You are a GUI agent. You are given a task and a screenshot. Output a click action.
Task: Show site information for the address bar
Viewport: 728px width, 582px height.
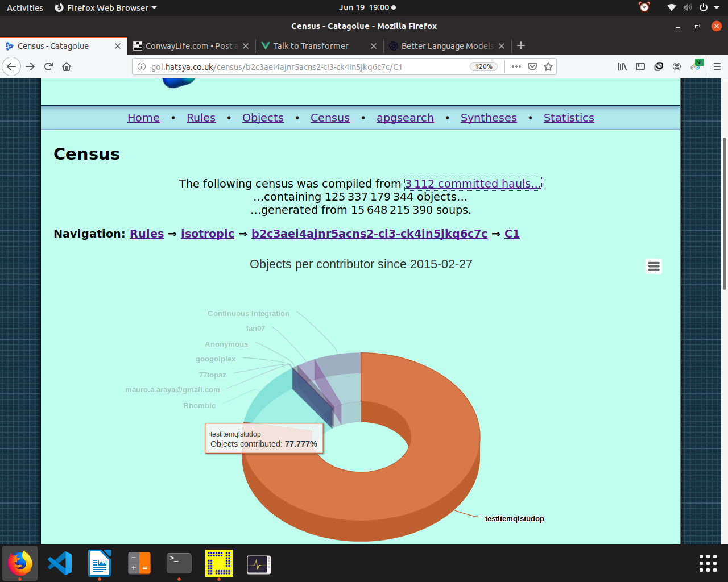coord(142,66)
